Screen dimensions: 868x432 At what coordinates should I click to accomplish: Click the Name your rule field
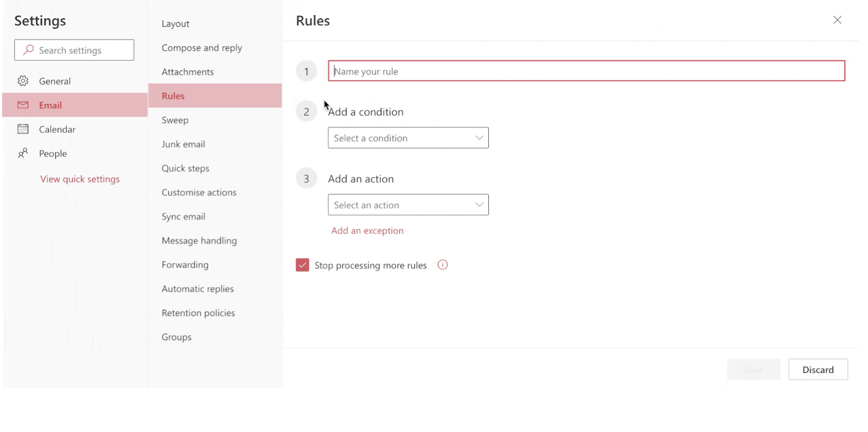click(x=586, y=71)
